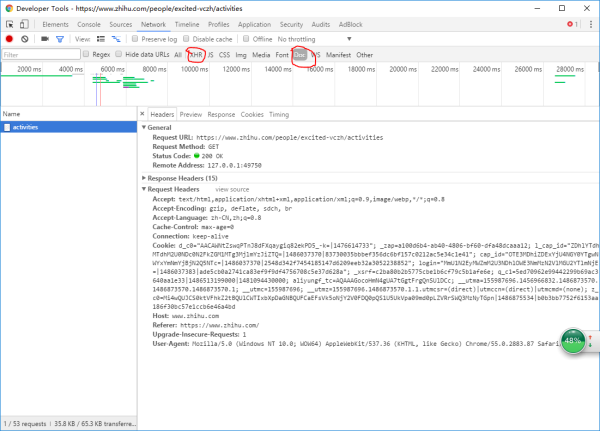Toggle the filter funnel icon

58,39
